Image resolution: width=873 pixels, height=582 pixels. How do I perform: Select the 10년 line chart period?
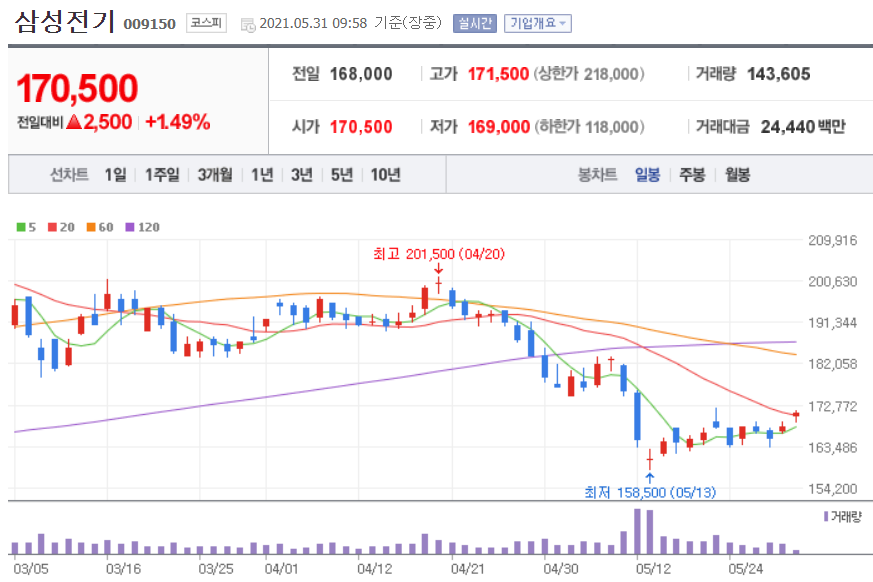pyautogui.click(x=386, y=175)
